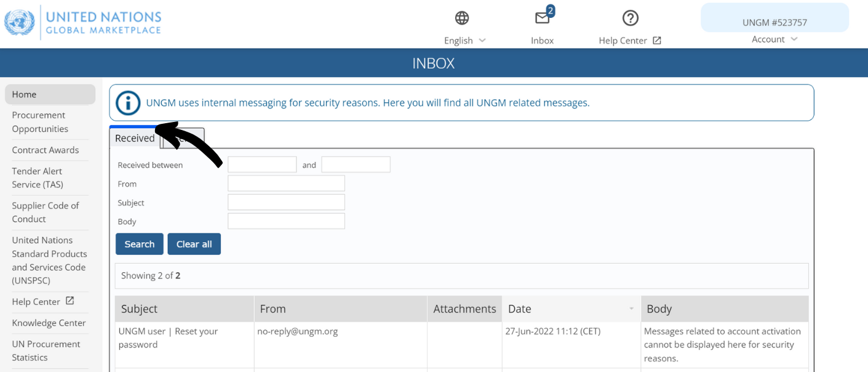Expand the Account dropdown menu

(x=774, y=39)
